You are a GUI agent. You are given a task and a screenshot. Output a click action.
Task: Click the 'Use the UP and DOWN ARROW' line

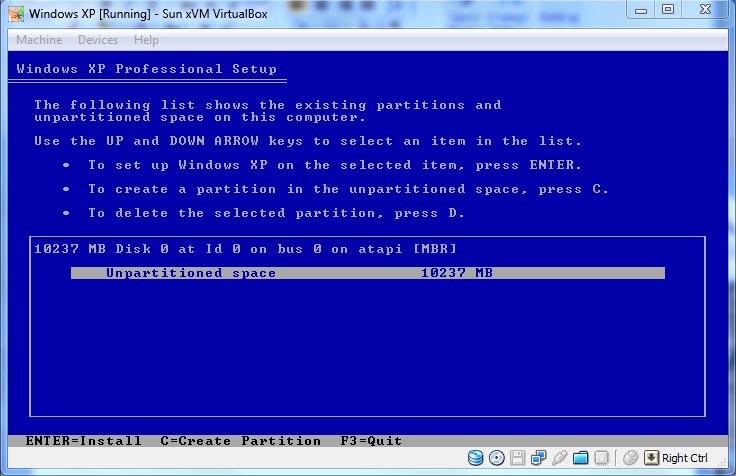click(308, 141)
